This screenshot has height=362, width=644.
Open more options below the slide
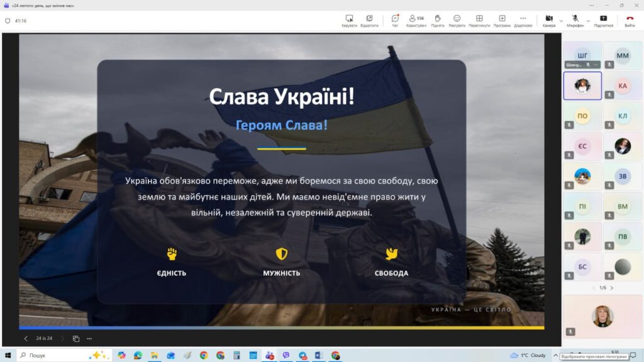(x=89, y=338)
